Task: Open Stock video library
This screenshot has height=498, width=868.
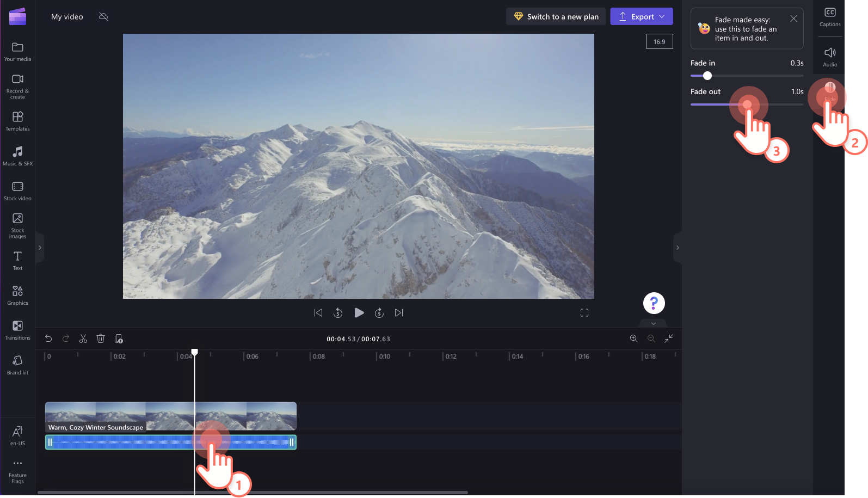Action: click(17, 190)
